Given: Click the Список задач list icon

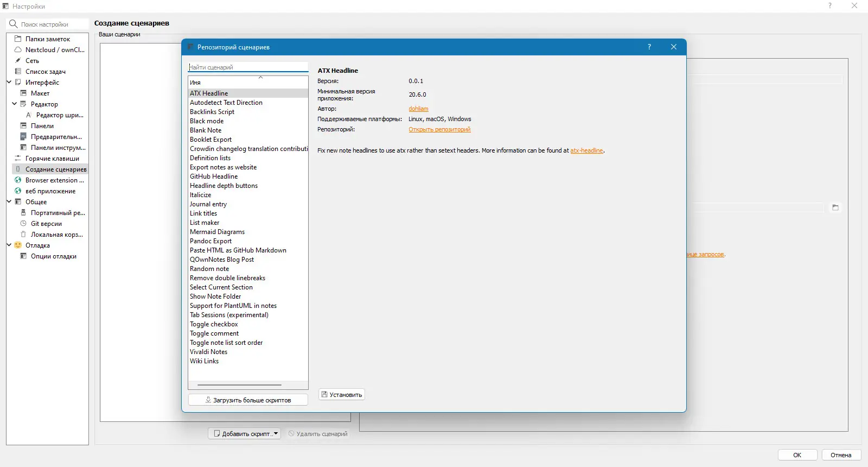Looking at the screenshot, I should pos(18,72).
